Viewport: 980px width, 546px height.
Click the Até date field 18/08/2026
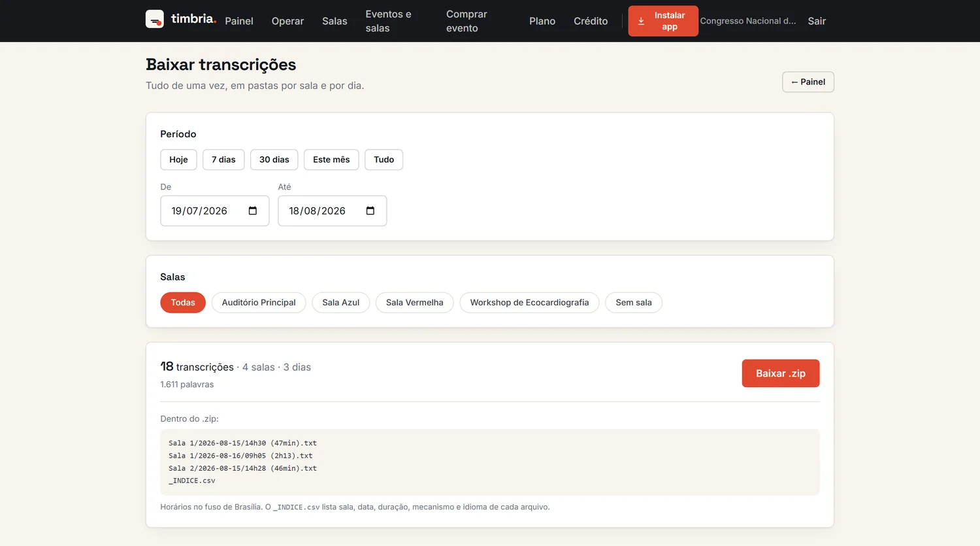333,211
